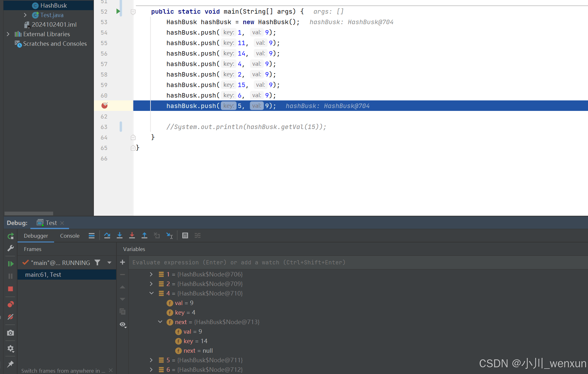This screenshot has height=374, width=588.
Task: Toggle the watches eye icon in Variables
Action: 122,324
